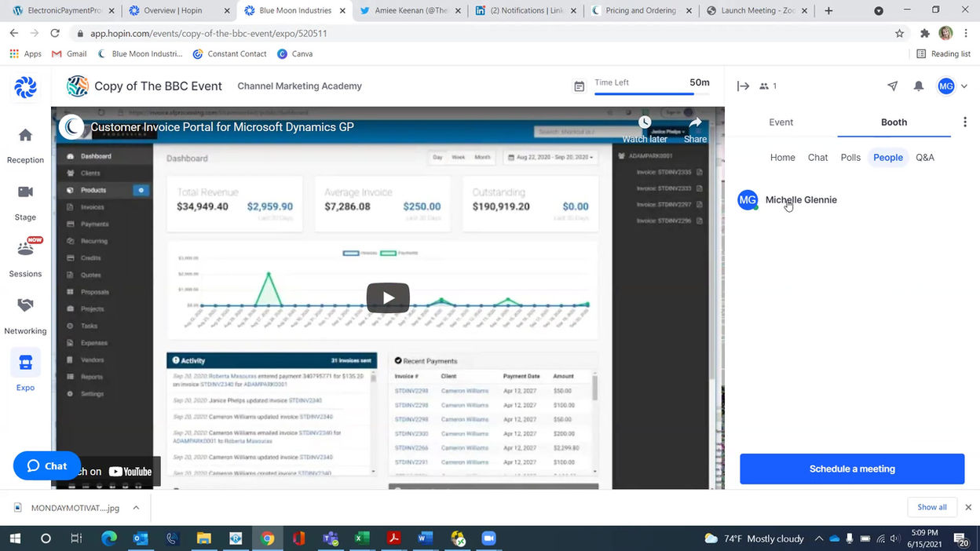The height and width of the screenshot is (551, 980).
Task: Open the Canva bookmark
Action: (295, 53)
